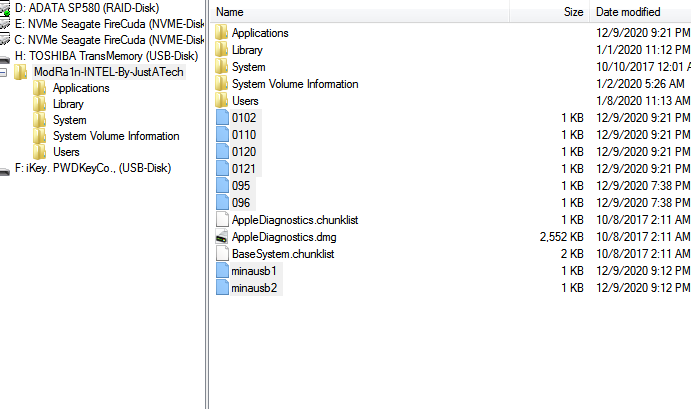The image size is (691, 409).
Task: Select F: iKey. PWDKeyCo. drive label
Action: [93, 168]
